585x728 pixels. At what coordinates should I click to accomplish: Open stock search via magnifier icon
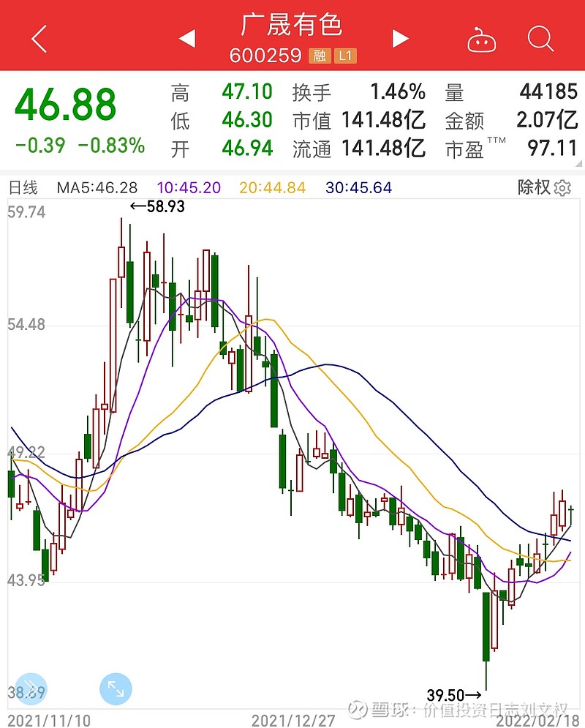(540, 40)
